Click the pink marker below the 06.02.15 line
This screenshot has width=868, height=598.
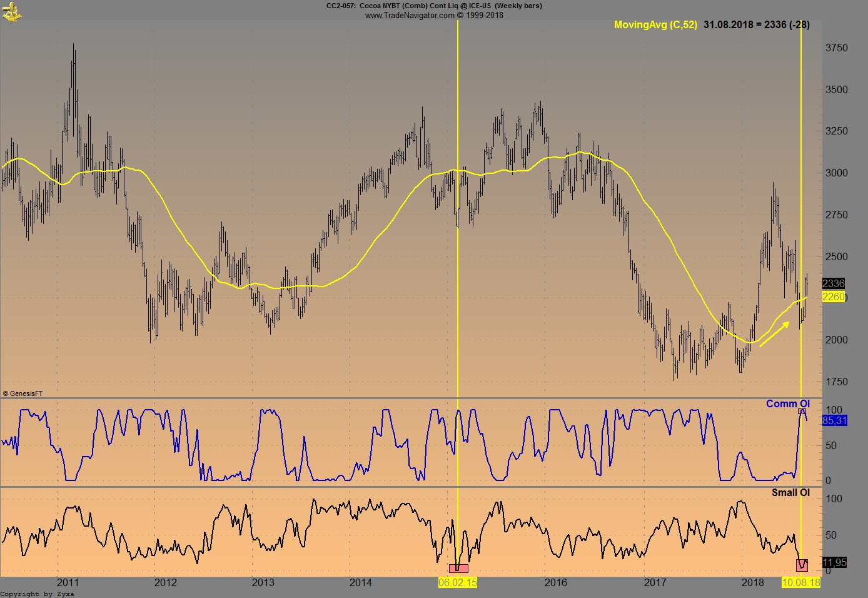[x=458, y=568]
